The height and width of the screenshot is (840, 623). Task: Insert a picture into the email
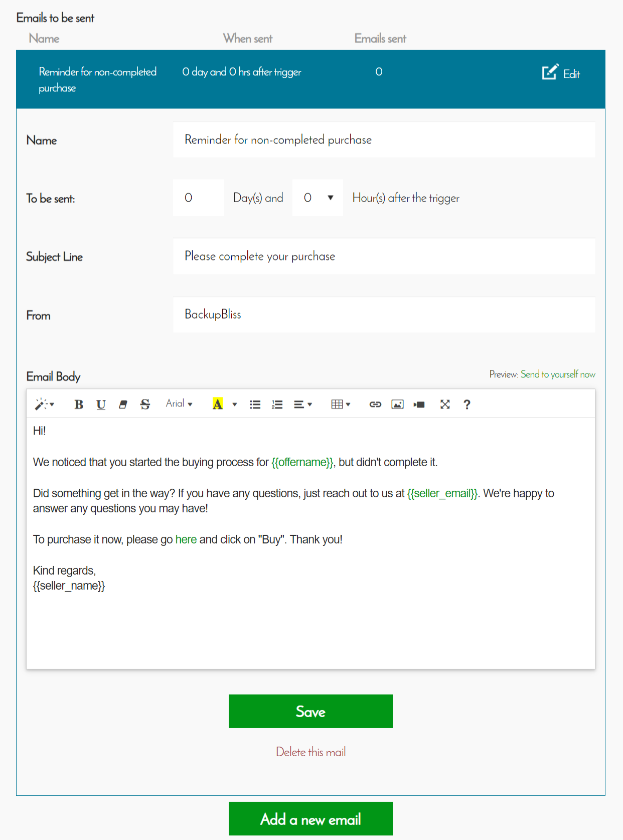coord(397,404)
